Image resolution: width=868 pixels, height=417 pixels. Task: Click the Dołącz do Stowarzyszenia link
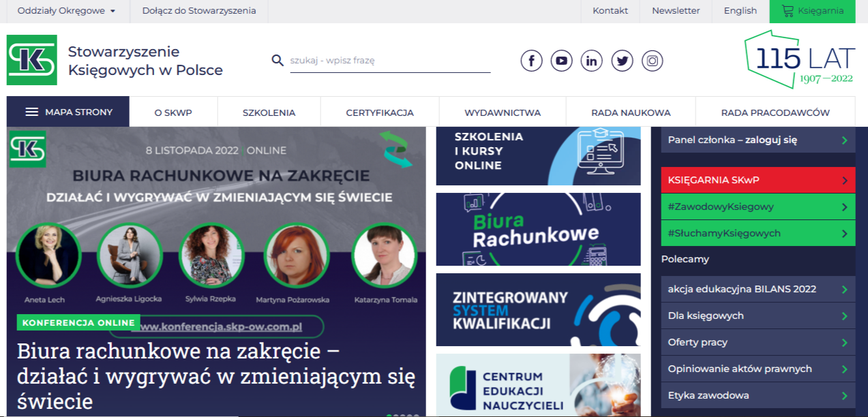199,11
